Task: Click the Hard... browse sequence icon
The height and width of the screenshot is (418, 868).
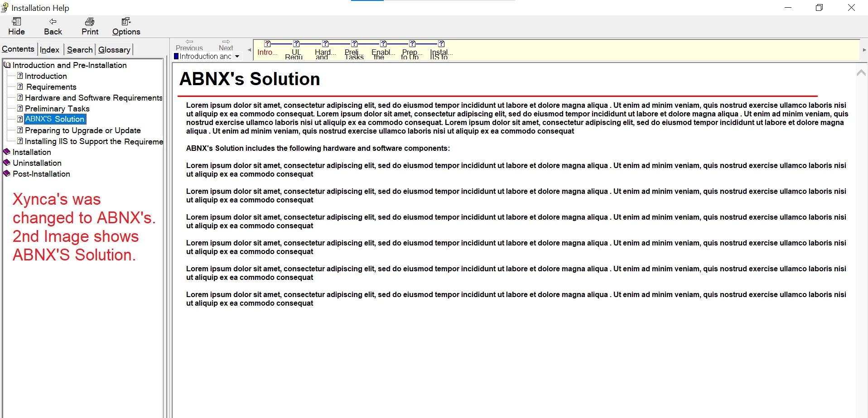Action: (x=325, y=43)
